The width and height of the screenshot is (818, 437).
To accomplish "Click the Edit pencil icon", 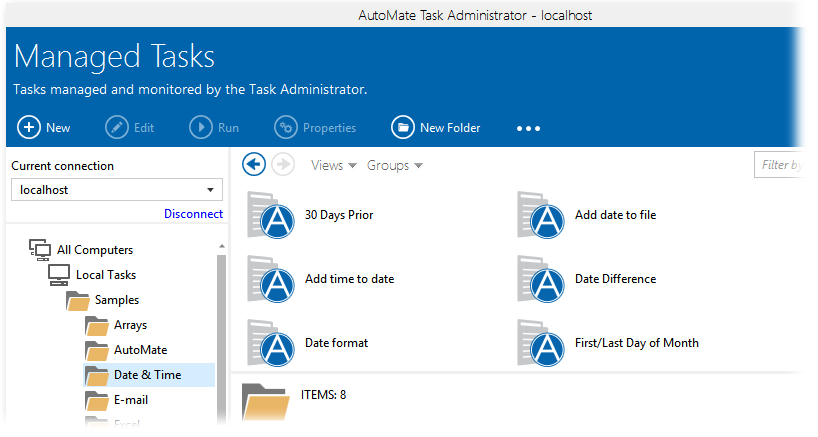I will (x=117, y=127).
